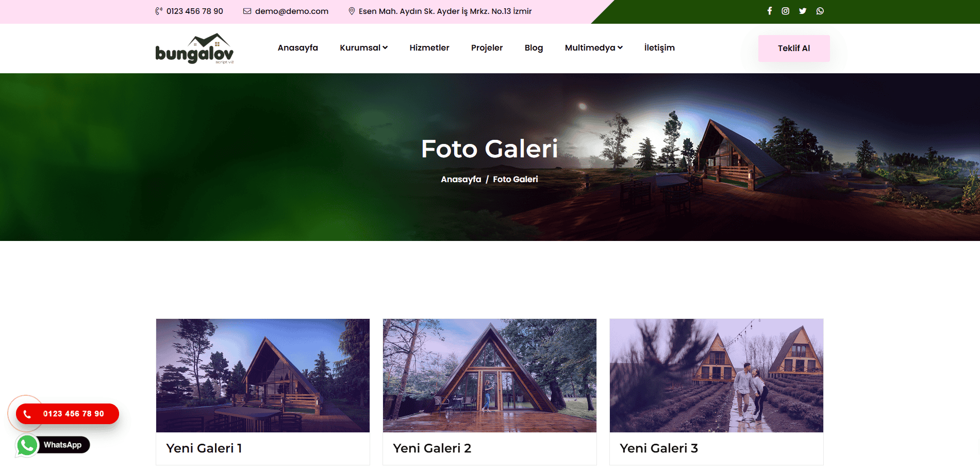Click the Teklif Al button
The image size is (980, 468).
click(794, 48)
